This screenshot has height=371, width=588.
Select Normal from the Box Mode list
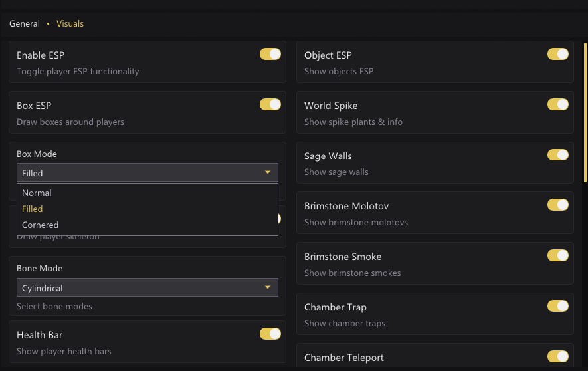(37, 193)
